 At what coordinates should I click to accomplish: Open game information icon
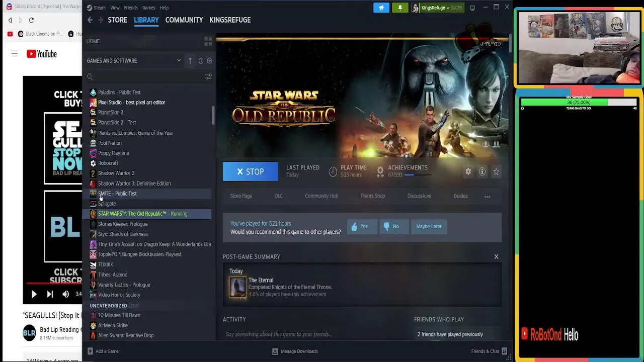[x=482, y=171]
